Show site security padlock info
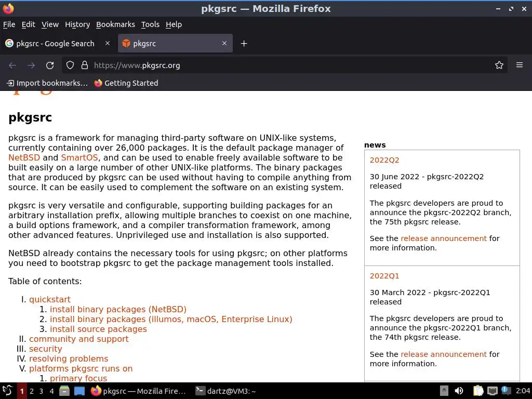 tap(85, 65)
